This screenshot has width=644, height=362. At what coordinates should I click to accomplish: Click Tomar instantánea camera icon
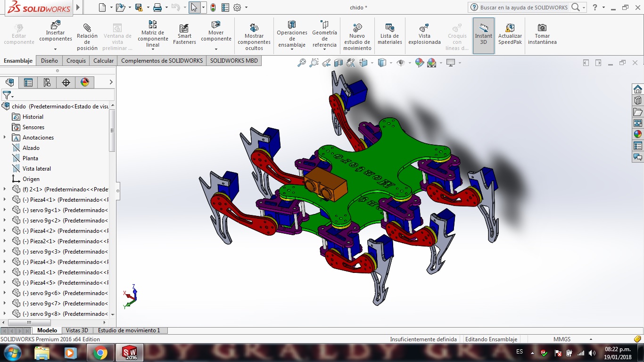(542, 28)
